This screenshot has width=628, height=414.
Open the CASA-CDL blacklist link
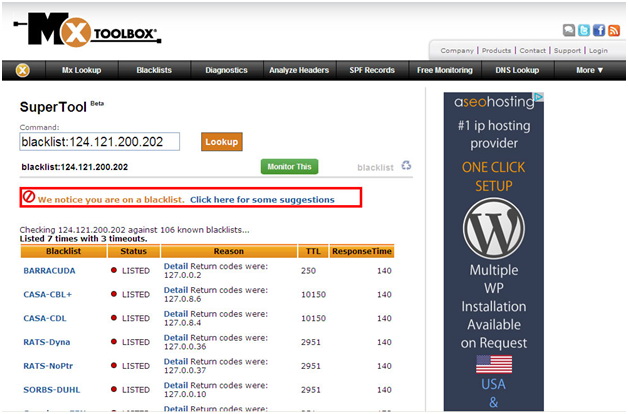point(45,318)
